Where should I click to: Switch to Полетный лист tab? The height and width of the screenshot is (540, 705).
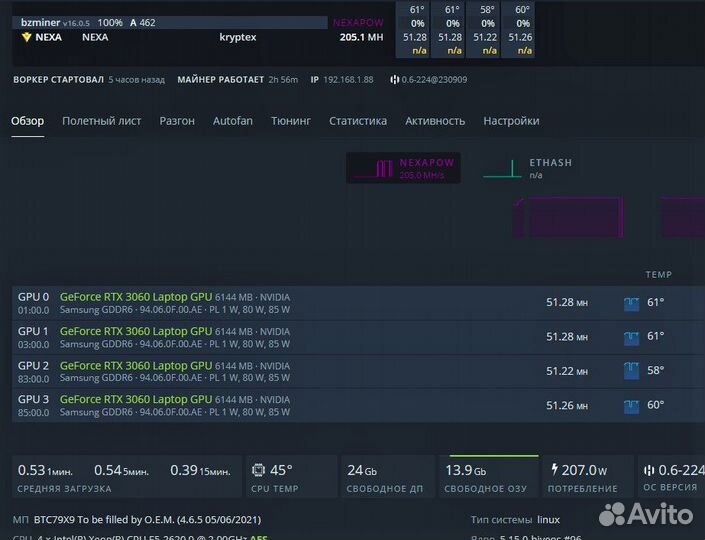tap(102, 121)
